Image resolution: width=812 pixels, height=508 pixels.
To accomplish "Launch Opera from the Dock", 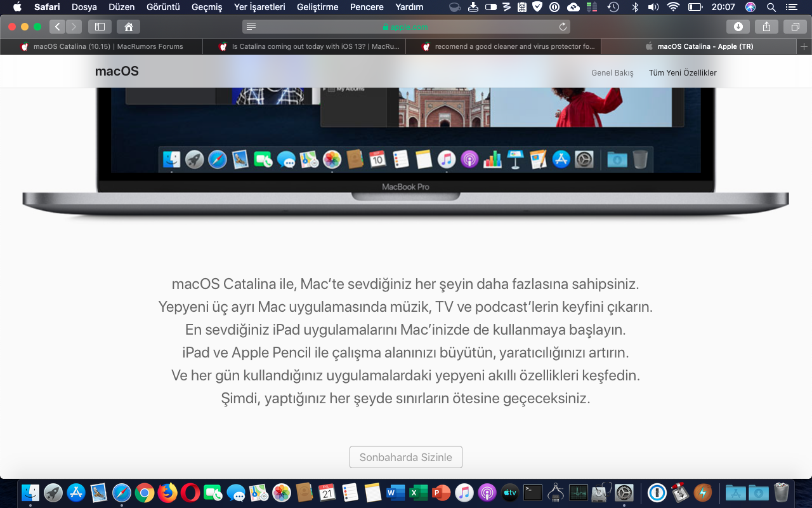I will 190,492.
